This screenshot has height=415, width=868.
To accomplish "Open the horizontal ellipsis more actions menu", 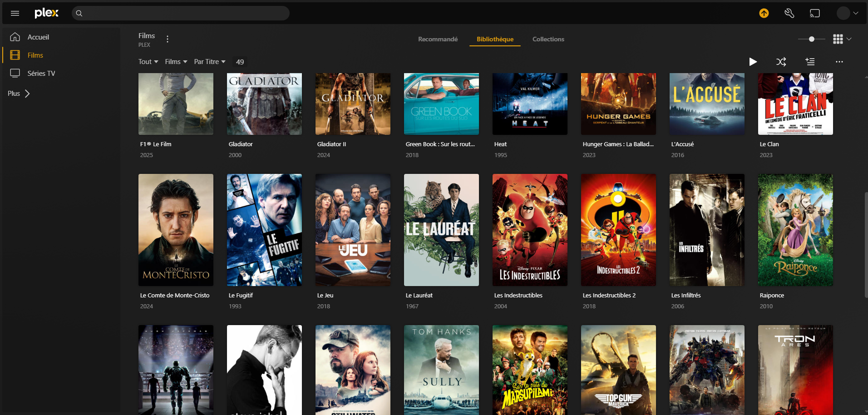I will coord(839,62).
